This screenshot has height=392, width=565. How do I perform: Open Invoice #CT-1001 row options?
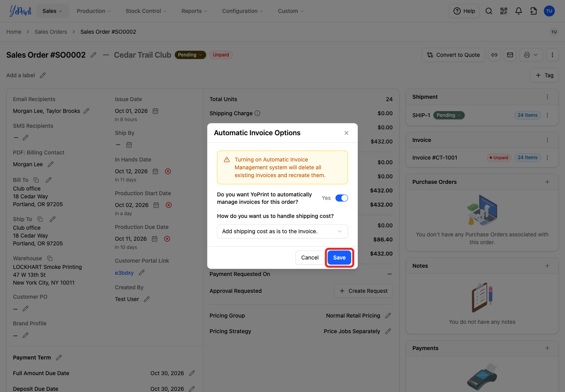click(x=547, y=158)
